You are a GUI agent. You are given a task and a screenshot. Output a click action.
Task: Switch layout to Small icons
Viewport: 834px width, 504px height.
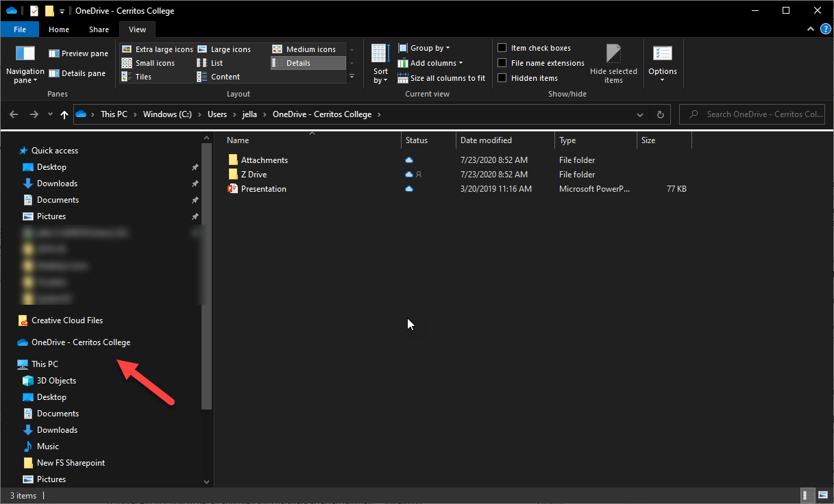coord(148,63)
